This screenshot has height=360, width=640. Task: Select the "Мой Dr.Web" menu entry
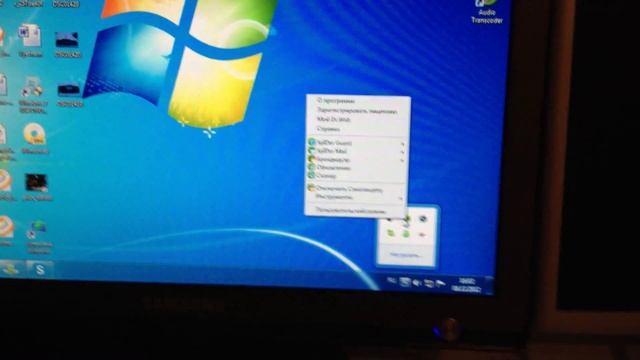[x=358, y=120]
